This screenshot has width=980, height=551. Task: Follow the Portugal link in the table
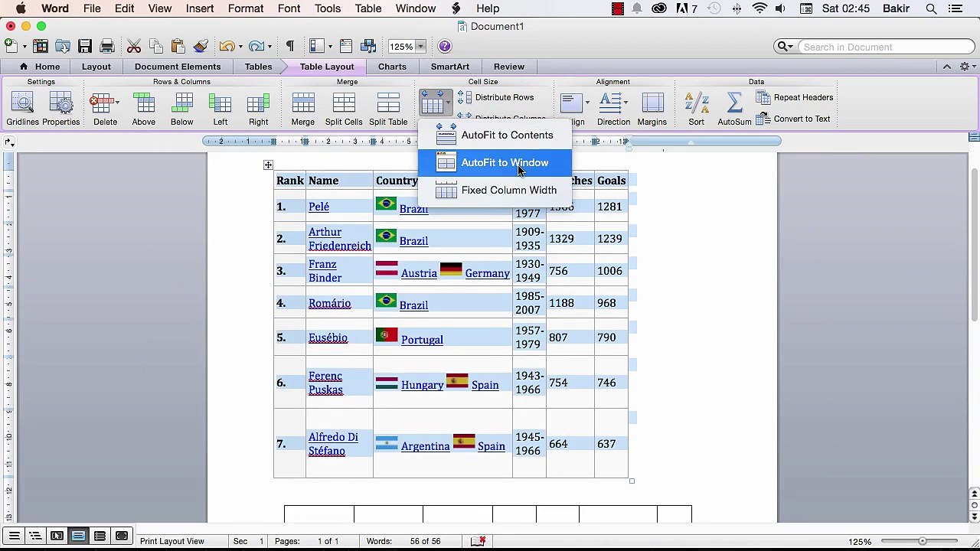[422, 340]
